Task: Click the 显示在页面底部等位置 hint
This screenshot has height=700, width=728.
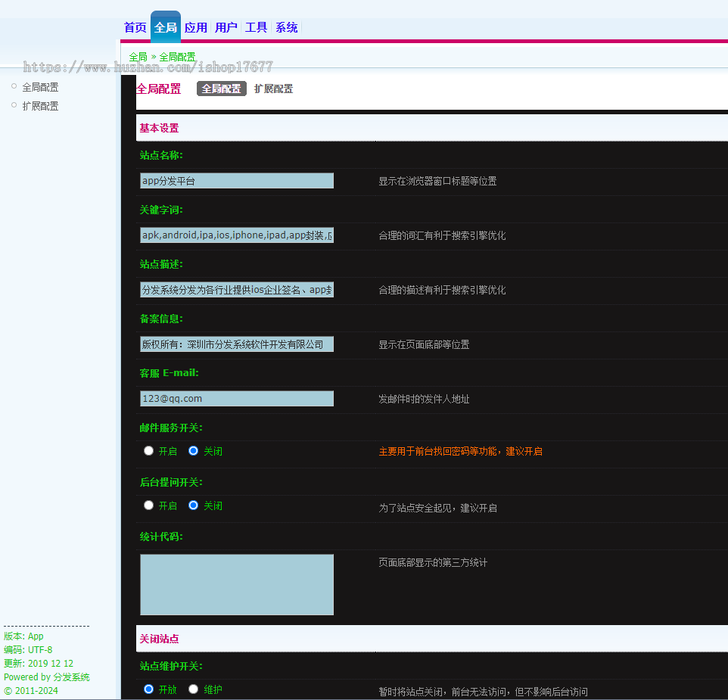Action: pyautogui.click(x=424, y=344)
